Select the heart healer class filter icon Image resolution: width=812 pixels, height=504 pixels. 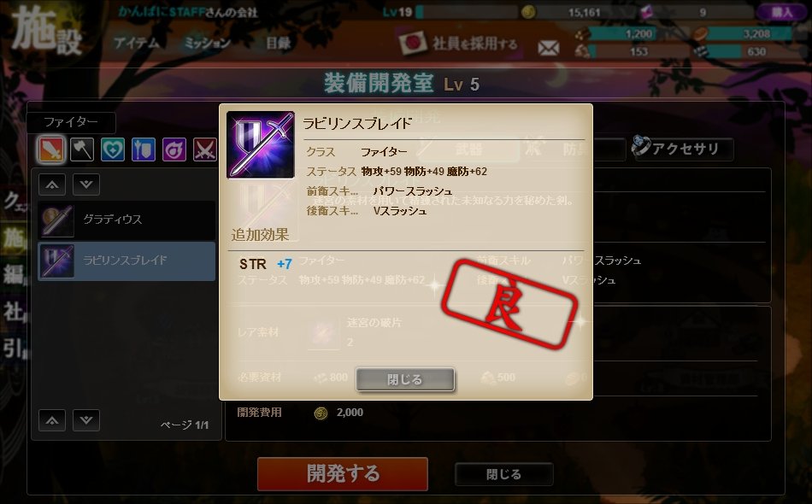click(x=113, y=150)
